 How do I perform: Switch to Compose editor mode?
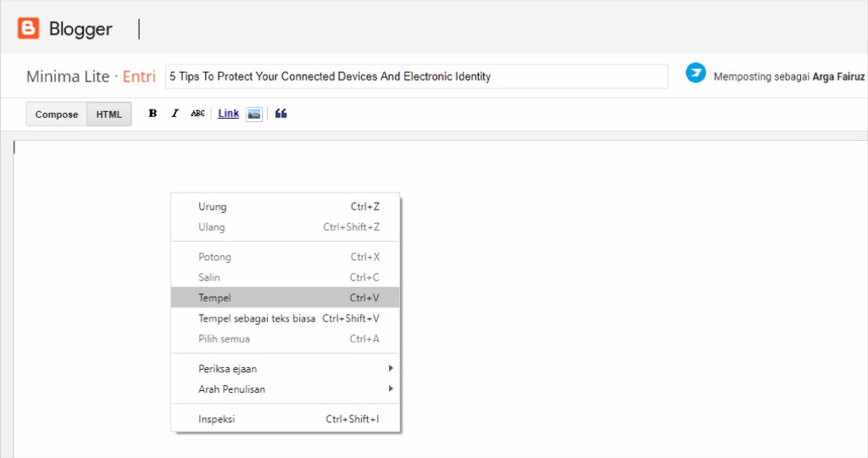click(57, 114)
